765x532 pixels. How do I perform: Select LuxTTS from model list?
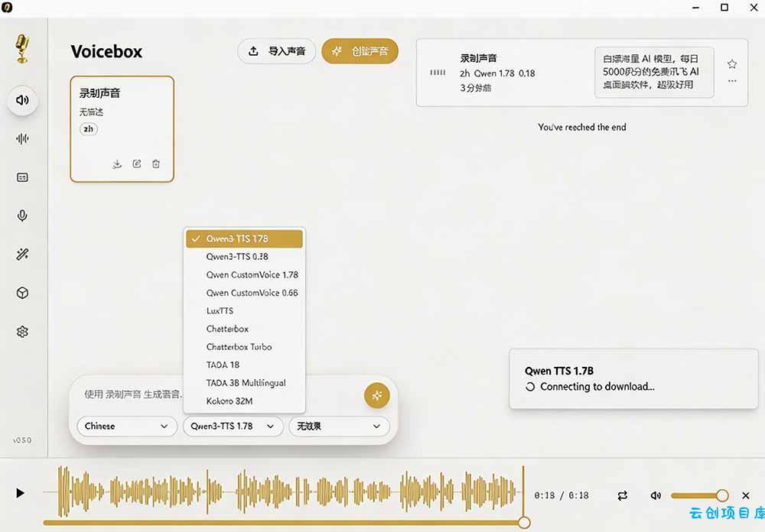point(244,310)
